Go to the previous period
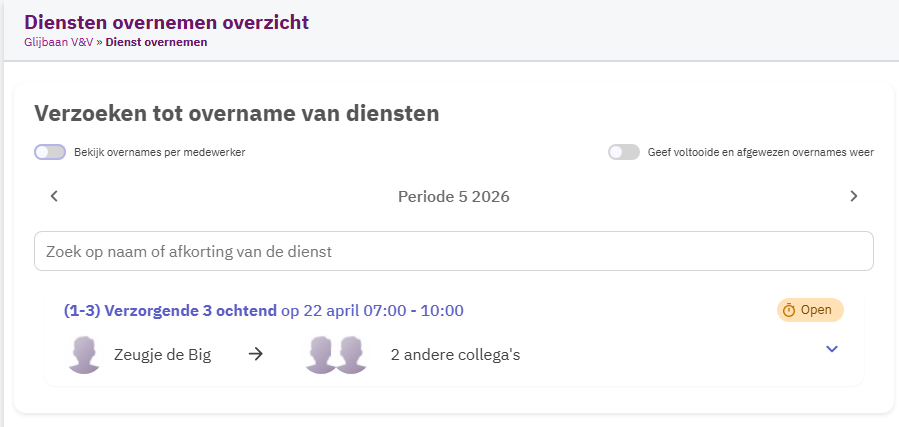 (x=54, y=196)
